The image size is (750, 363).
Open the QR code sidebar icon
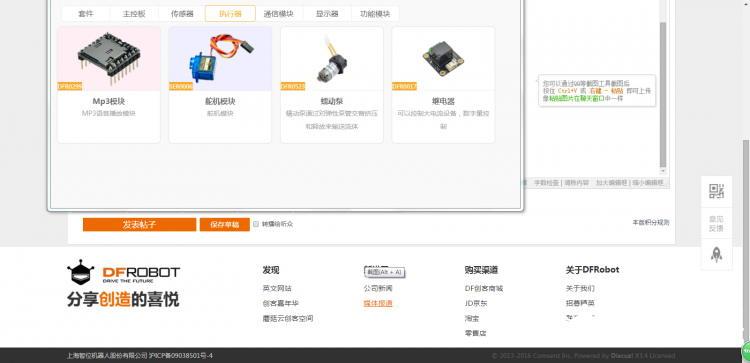(716, 191)
